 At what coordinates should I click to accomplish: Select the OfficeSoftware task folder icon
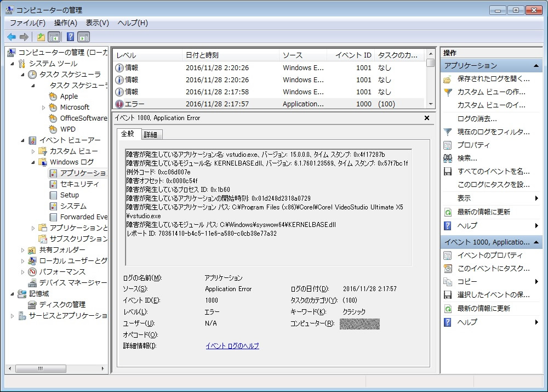53,118
